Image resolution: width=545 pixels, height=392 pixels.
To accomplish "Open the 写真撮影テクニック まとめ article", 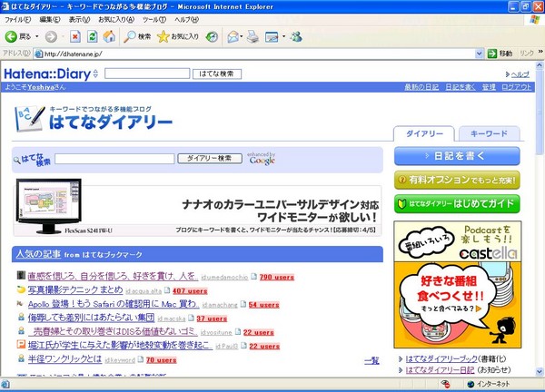I will click(x=75, y=289).
